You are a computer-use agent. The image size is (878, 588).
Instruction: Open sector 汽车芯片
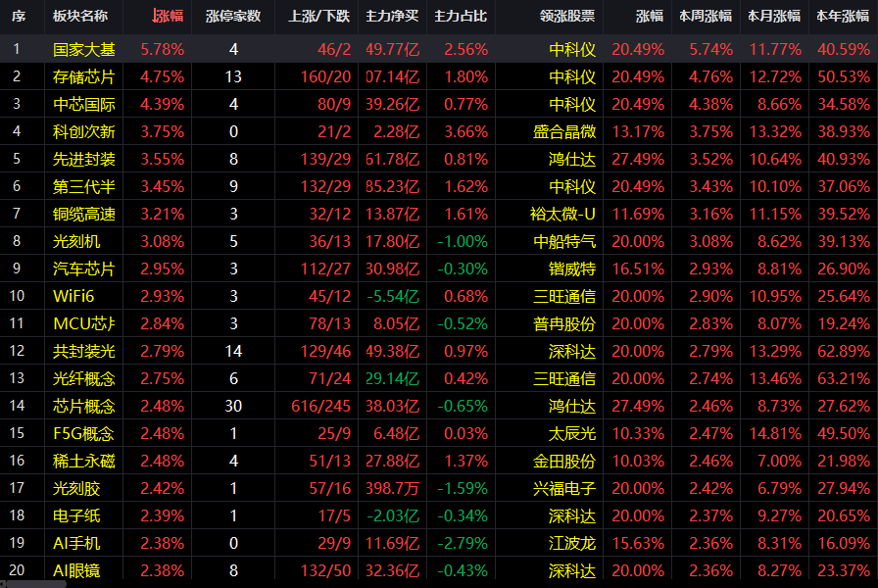pyautogui.click(x=84, y=269)
